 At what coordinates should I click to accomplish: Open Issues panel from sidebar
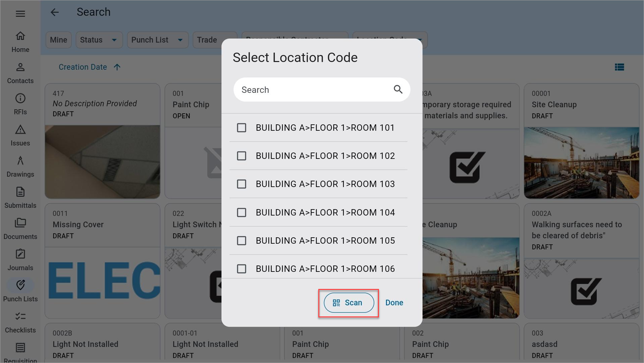pyautogui.click(x=20, y=135)
